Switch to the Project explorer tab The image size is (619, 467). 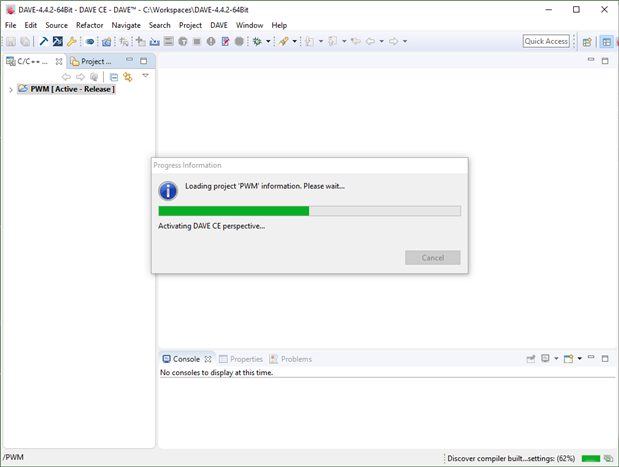91,61
